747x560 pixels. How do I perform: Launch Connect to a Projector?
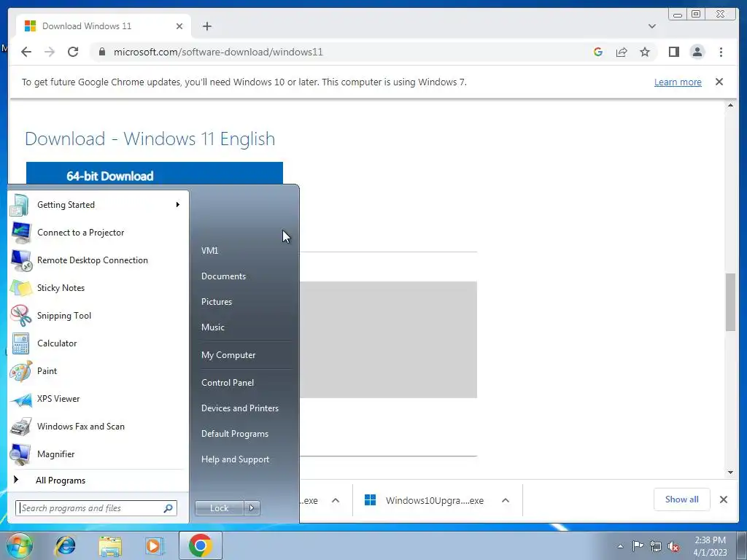[x=98, y=233]
